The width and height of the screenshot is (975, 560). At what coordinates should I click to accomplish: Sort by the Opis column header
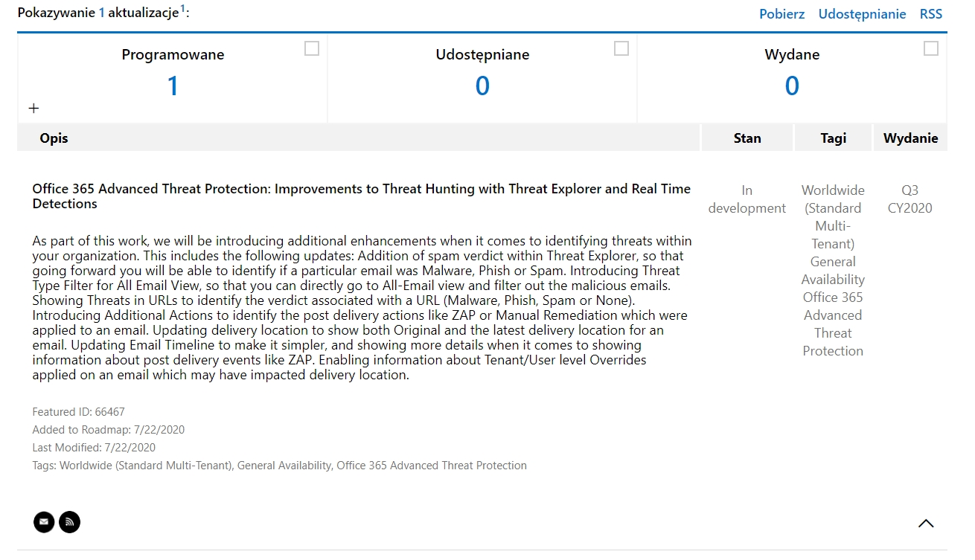(x=54, y=138)
